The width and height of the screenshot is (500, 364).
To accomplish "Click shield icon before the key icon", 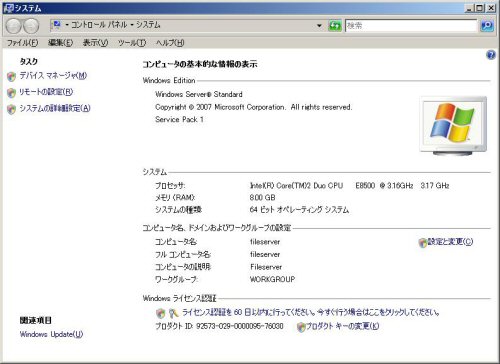I will (161, 313).
